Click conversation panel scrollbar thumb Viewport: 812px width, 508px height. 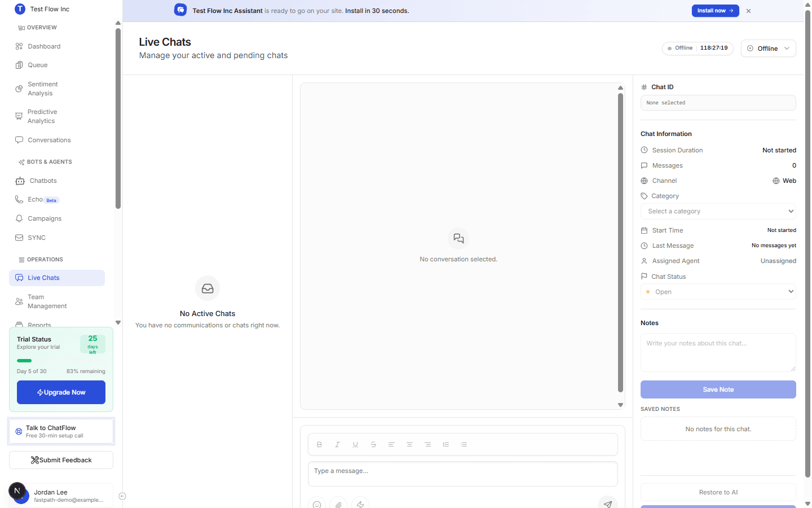pos(620,243)
